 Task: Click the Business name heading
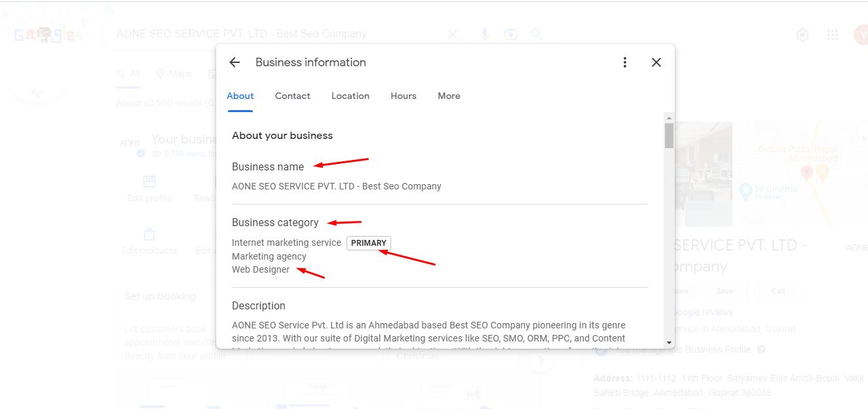click(x=268, y=166)
